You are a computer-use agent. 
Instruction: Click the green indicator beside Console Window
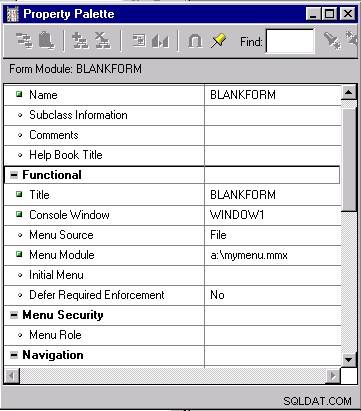pyautogui.click(x=19, y=214)
